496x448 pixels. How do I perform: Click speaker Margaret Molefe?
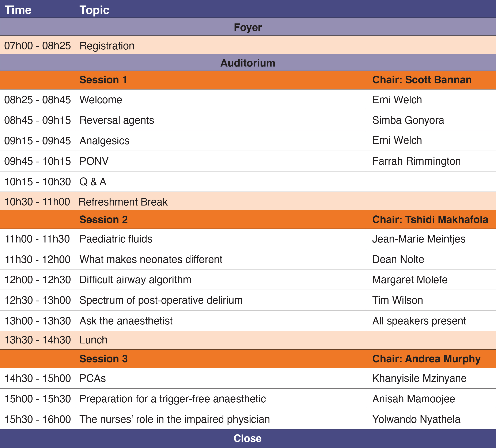click(410, 280)
